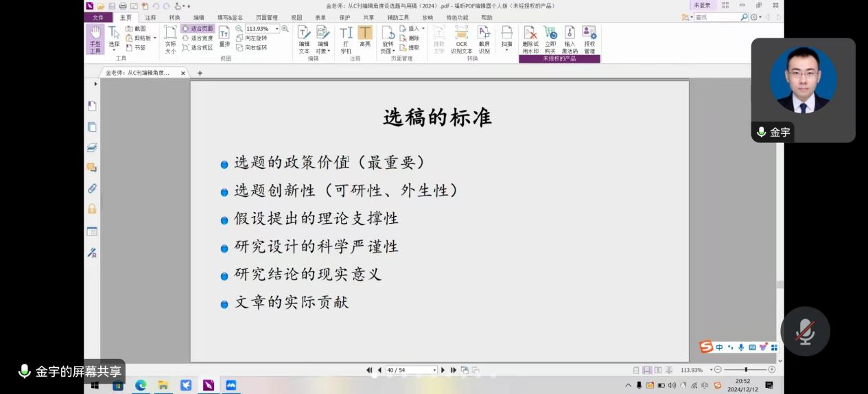Open the Bookmarks panel in left sidebar
The height and width of the screenshot is (394, 868).
coord(92,106)
